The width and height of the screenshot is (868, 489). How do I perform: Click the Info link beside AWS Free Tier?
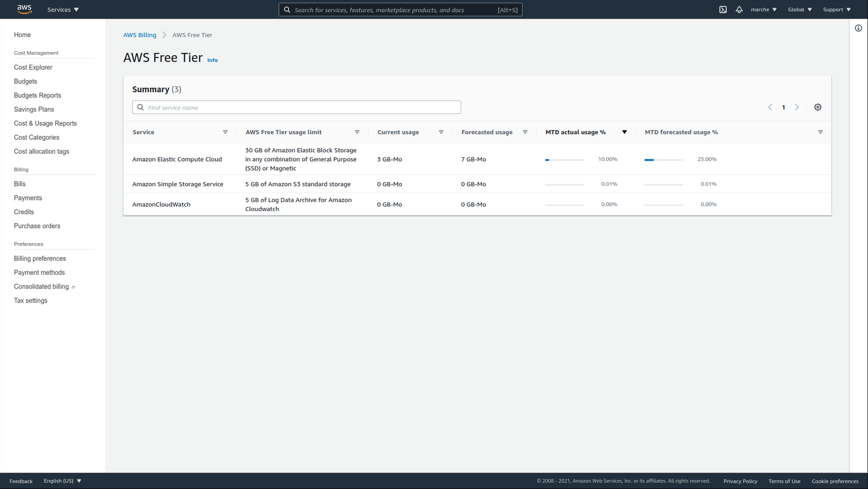tap(213, 60)
